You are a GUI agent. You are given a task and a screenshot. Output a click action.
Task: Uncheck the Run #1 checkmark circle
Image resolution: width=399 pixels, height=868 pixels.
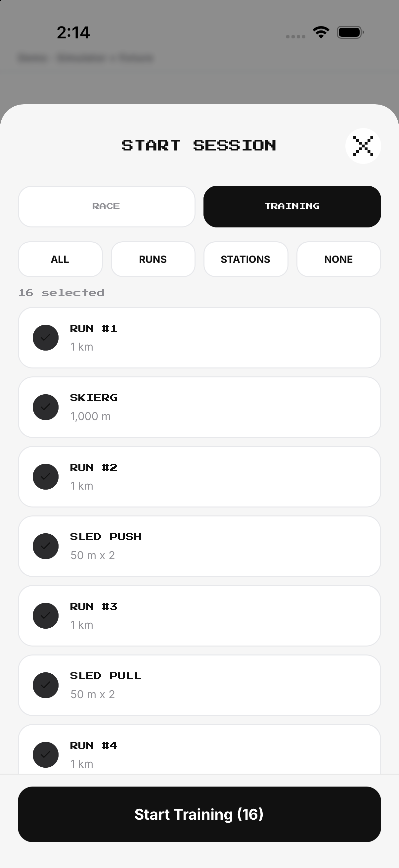[x=45, y=338]
